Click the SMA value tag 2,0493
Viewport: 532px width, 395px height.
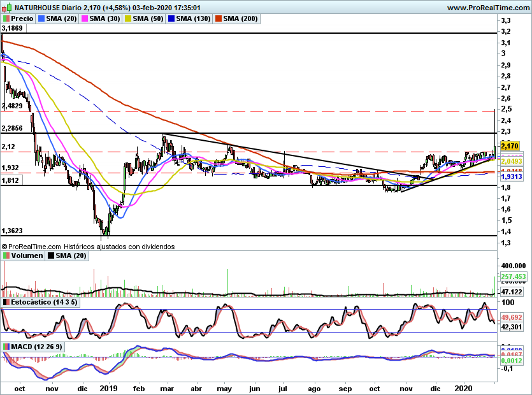coord(512,161)
